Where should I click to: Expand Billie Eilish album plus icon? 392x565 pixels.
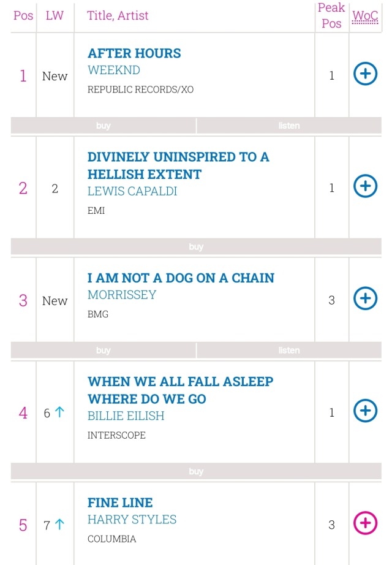coord(365,411)
